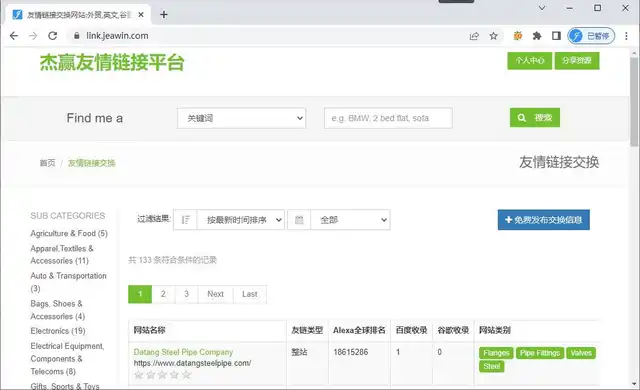Image resolution: width=640 pixels, height=390 pixels.
Task: Expand the 关键词 dropdown next to Find me a
Action: click(241, 118)
